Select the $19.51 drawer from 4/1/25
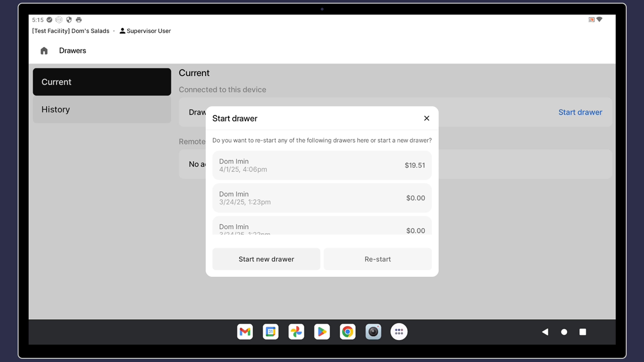Image resolution: width=644 pixels, height=362 pixels. coord(322,165)
